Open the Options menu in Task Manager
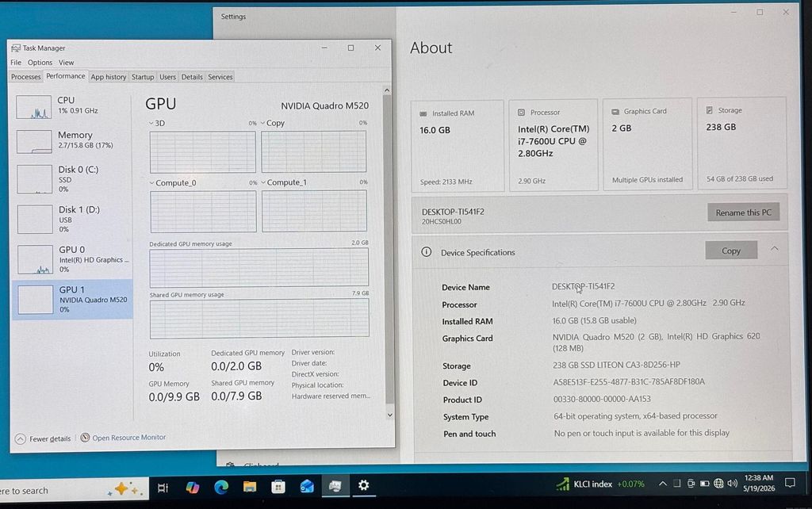The height and width of the screenshot is (509, 812). 40,62
